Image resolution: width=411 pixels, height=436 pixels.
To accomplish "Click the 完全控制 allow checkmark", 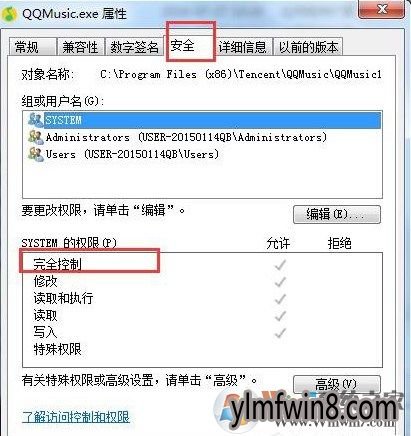I will click(280, 265).
